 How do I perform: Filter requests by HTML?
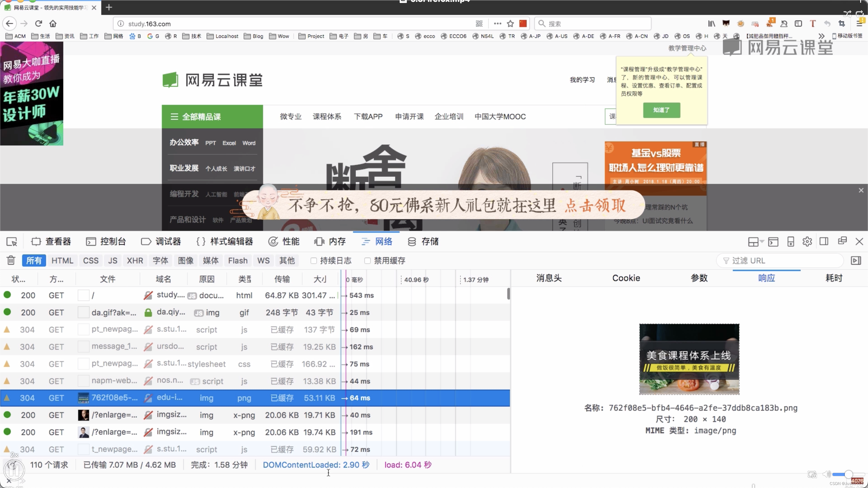pyautogui.click(x=62, y=260)
